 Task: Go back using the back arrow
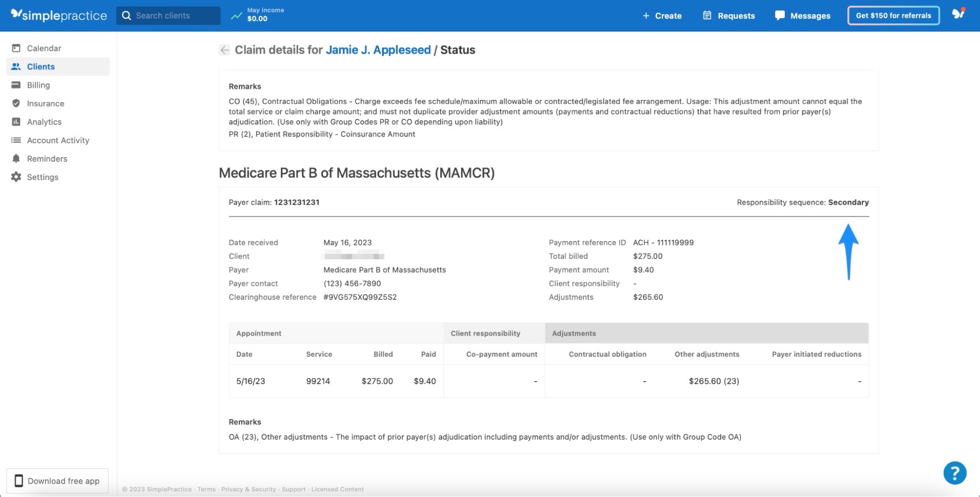point(225,50)
